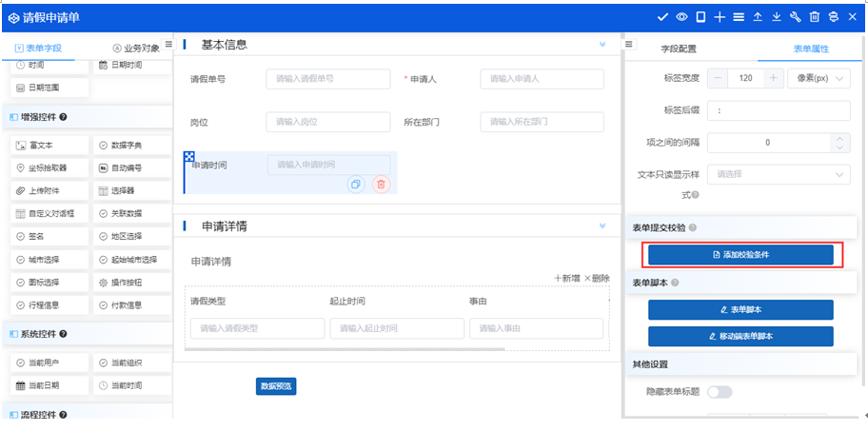Click the 所在部门 input field
The width and height of the screenshot is (868, 431).
point(542,122)
